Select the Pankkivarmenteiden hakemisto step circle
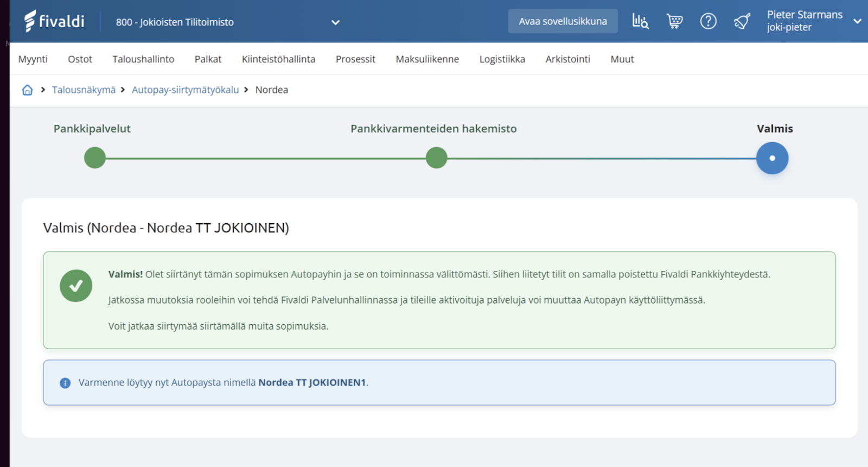The height and width of the screenshot is (467, 868). [437, 158]
